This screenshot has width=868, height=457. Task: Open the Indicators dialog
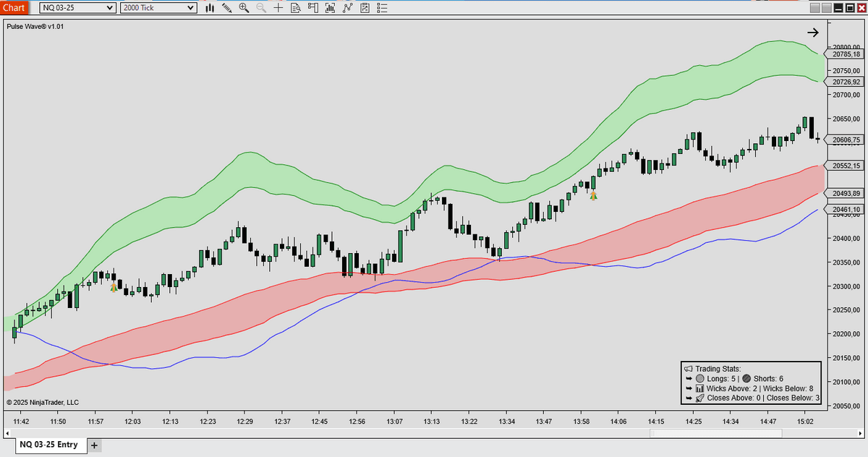(330, 8)
